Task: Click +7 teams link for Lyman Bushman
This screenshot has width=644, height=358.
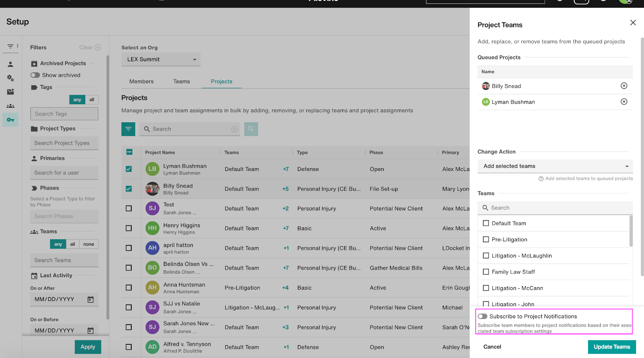Action: point(286,169)
